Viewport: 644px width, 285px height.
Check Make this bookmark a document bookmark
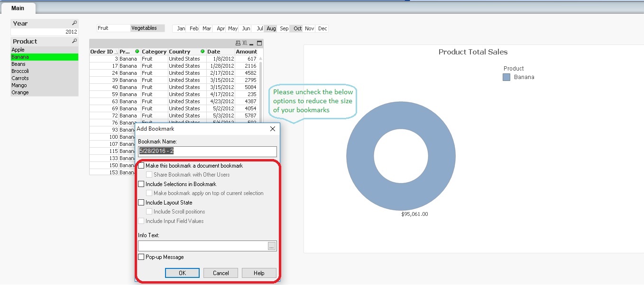[141, 166]
